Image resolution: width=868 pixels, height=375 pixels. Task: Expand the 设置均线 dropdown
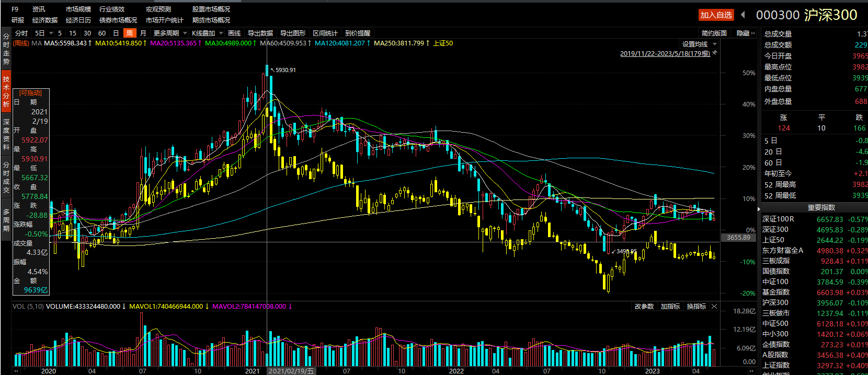coord(699,44)
